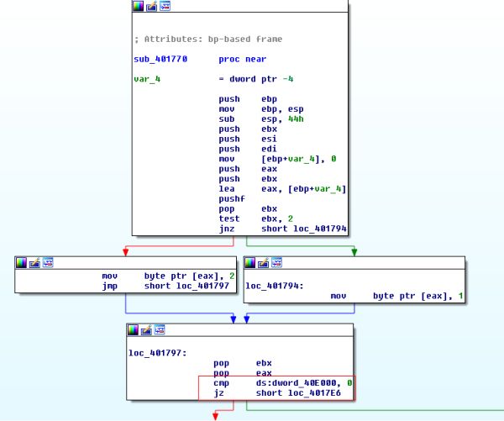Click the 'mov ebp, esp' instruction
Viewport: 504px width, 421px height.
click(x=261, y=109)
